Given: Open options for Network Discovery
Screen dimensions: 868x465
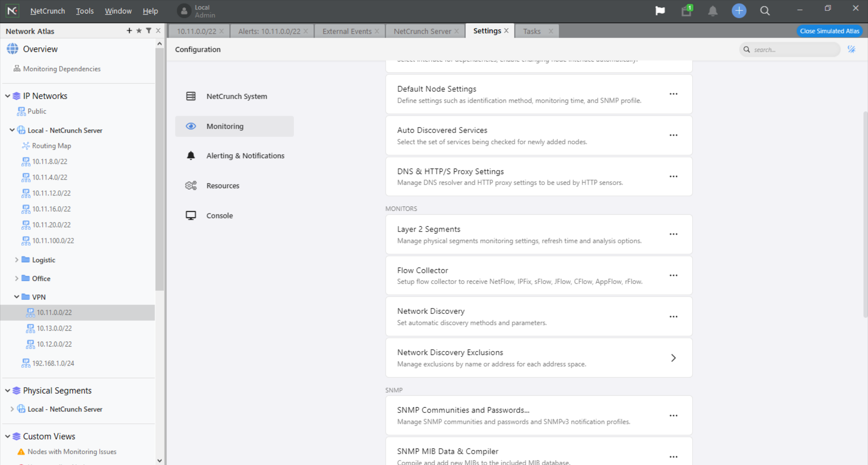Looking at the screenshot, I should coord(674,317).
